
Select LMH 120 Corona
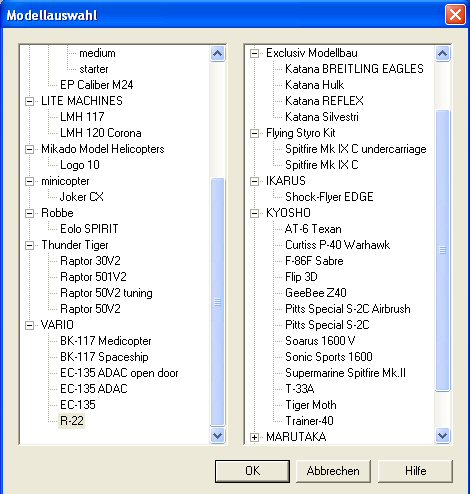pos(100,133)
